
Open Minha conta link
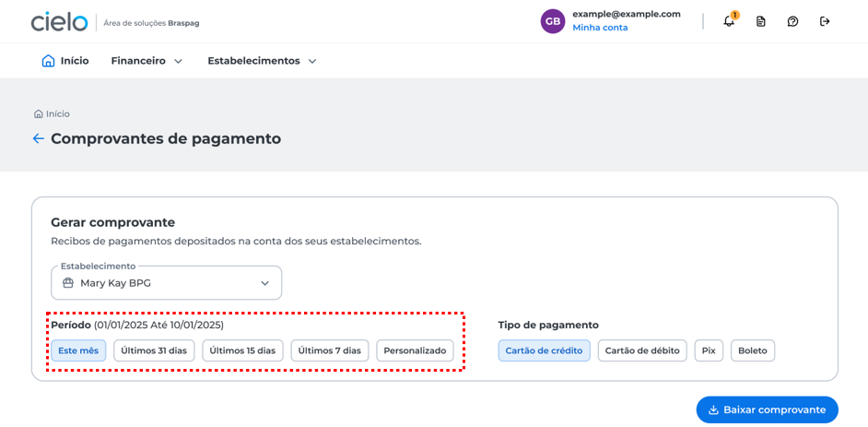click(600, 28)
